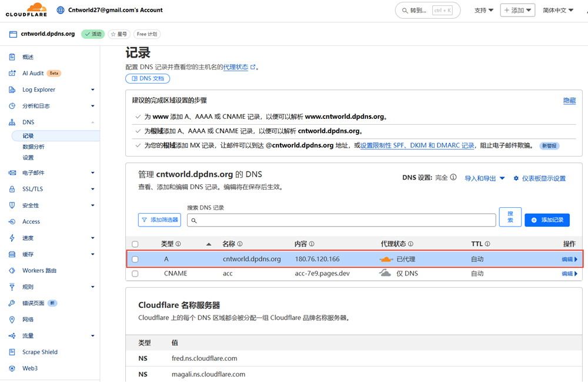Screen dimensions: 588x382
Task: Click the Free 计划 badge
Action: click(x=147, y=34)
